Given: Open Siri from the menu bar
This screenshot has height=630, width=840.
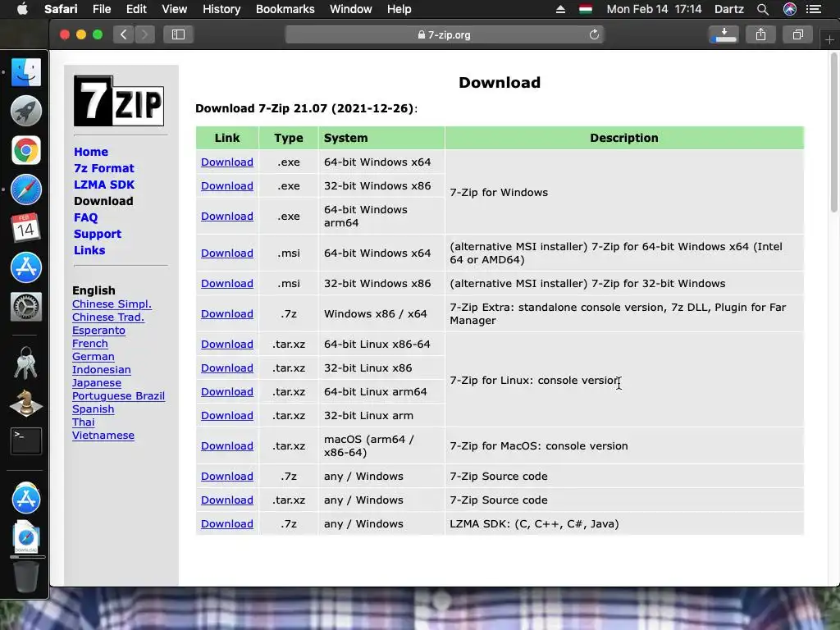Looking at the screenshot, I should 790,9.
